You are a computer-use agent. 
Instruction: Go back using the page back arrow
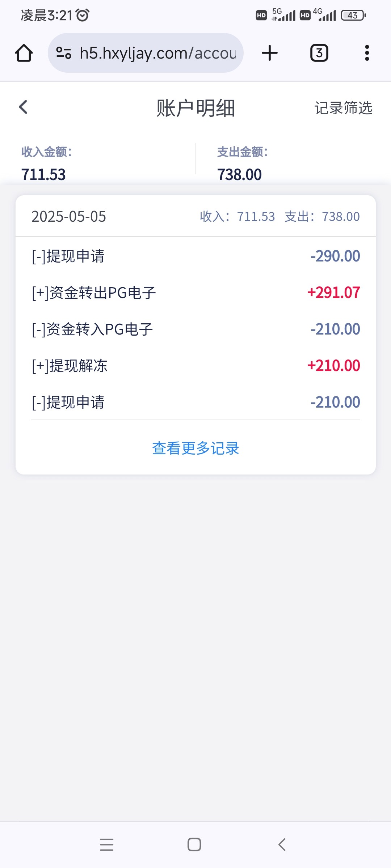click(x=24, y=107)
